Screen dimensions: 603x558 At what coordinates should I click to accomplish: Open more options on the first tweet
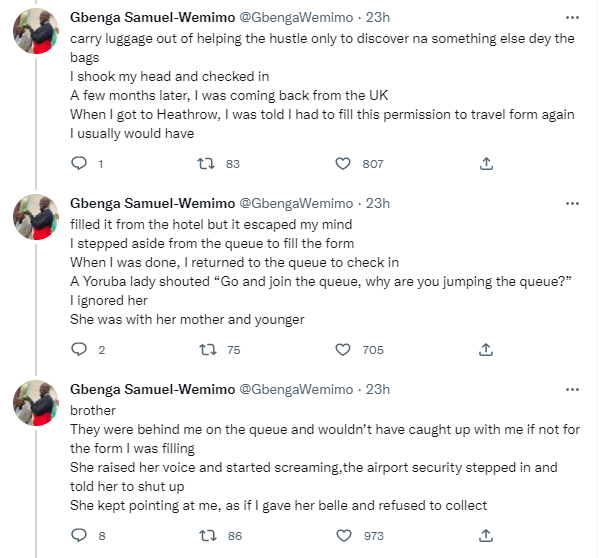(x=572, y=19)
